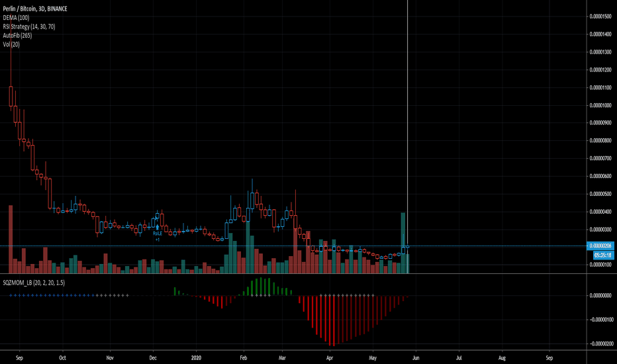Screen dimensions: 617x364
Task: Click the 0.00000700 price axis label
Action: tap(600, 158)
